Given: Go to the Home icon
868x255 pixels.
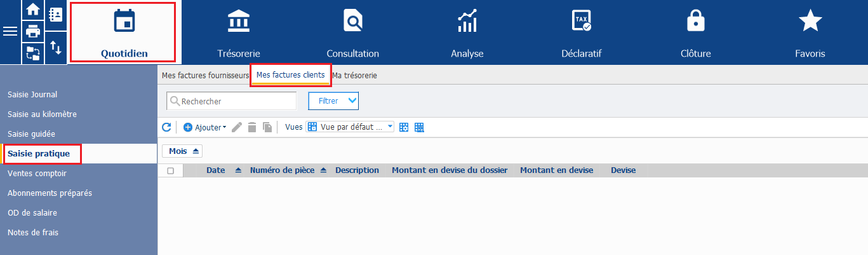Looking at the screenshot, I should (32, 10).
